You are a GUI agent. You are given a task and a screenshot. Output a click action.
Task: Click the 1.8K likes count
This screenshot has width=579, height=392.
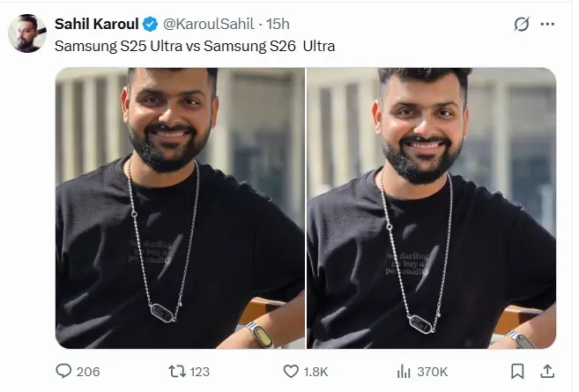(316, 372)
